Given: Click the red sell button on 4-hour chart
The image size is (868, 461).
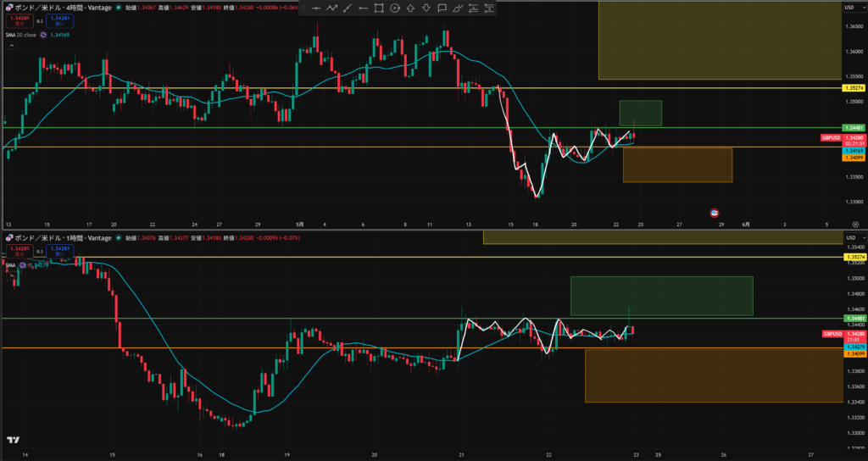Looking at the screenshot, I should 19,21.
